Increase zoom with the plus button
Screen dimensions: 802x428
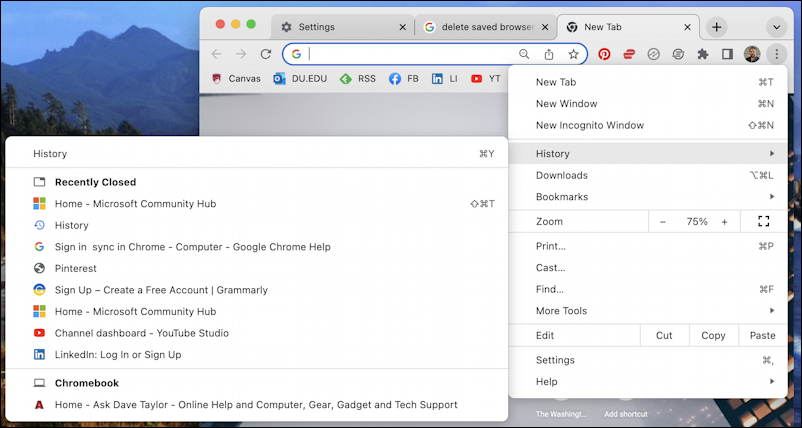tap(724, 222)
